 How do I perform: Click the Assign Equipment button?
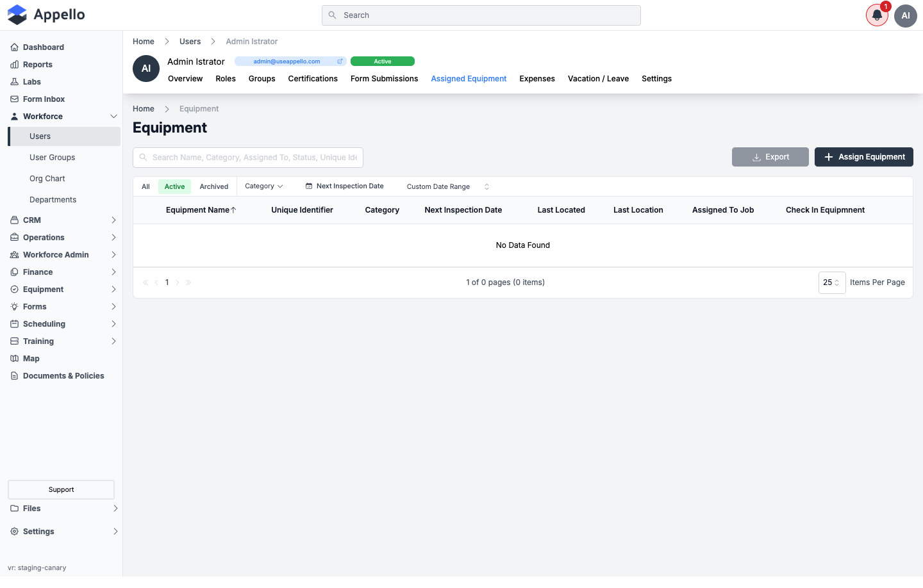pyautogui.click(x=864, y=157)
